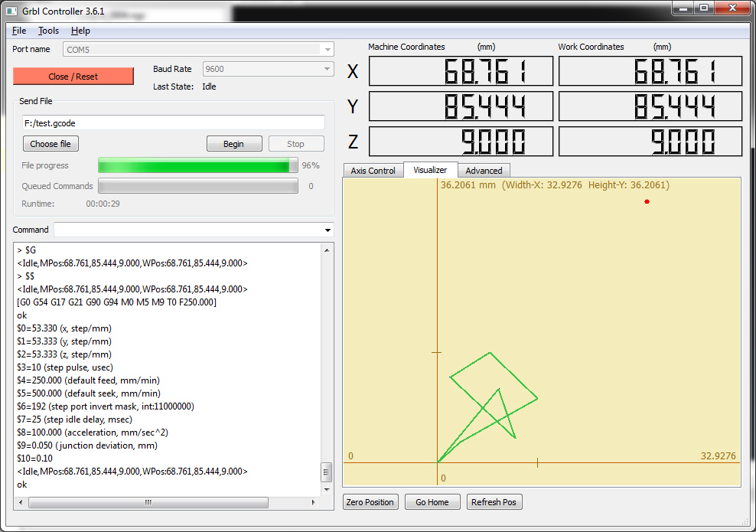This screenshot has width=756, height=532.
Task: Click the '$4=250.000 (default feed, mm/min)' line
Action: click(88, 380)
